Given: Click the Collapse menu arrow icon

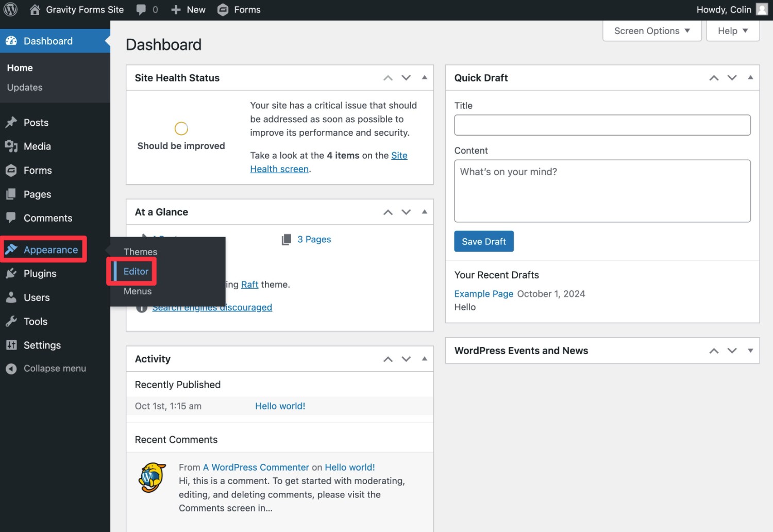Looking at the screenshot, I should pos(11,369).
